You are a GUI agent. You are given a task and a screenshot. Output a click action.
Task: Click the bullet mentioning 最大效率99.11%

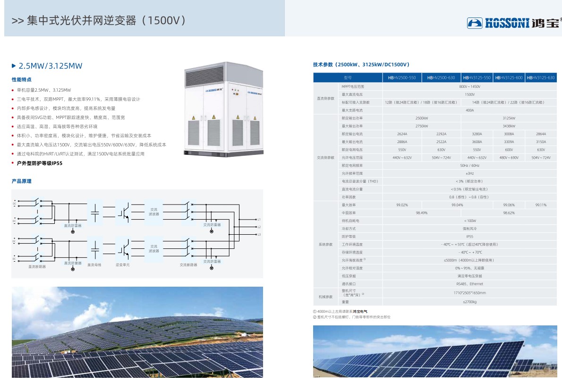click(x=78, y=99)
